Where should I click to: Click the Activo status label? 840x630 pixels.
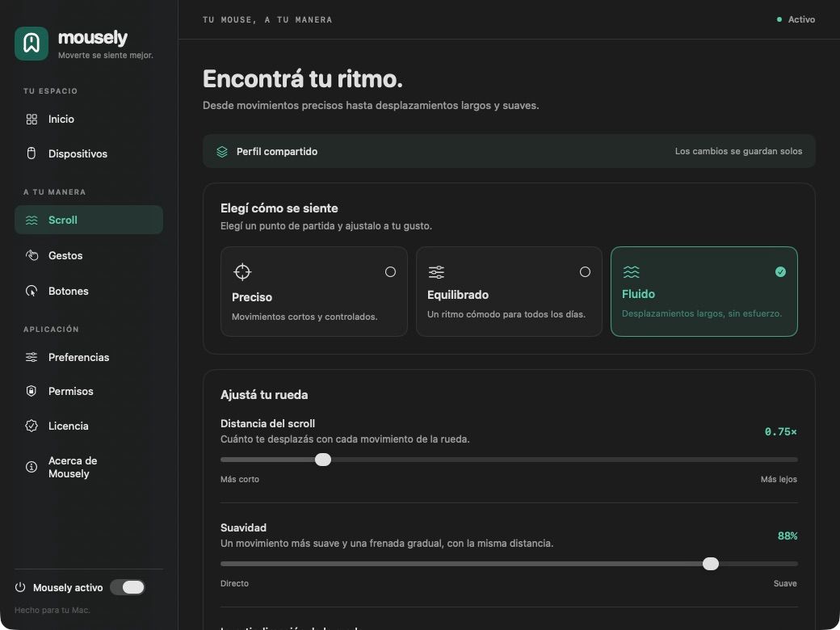pos(801,19)
